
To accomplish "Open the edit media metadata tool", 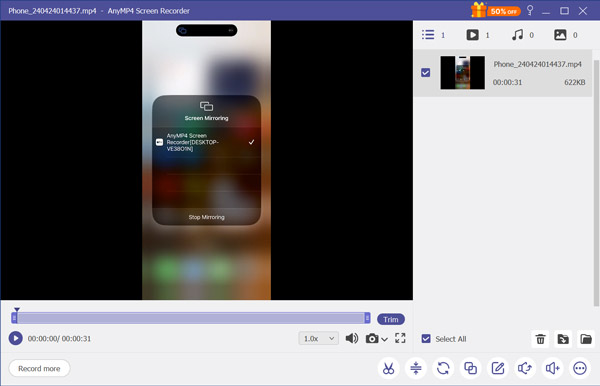I will [498, 368].
